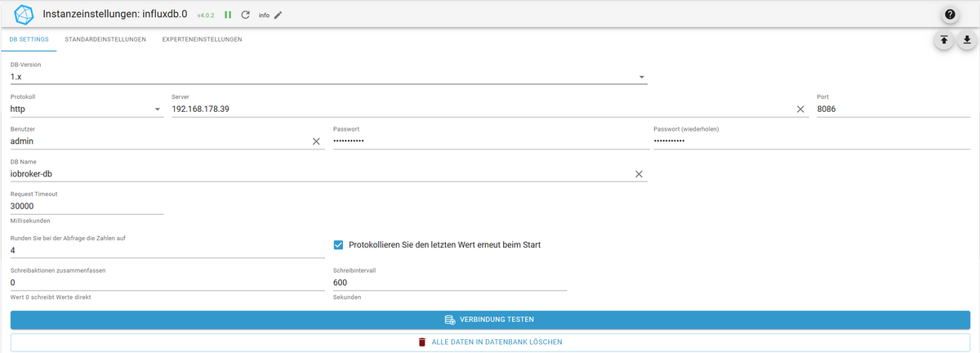Switch to Experteneinstellungen tab
The height and width of the screenshot is (353, 980).
[x=202, y=39]
